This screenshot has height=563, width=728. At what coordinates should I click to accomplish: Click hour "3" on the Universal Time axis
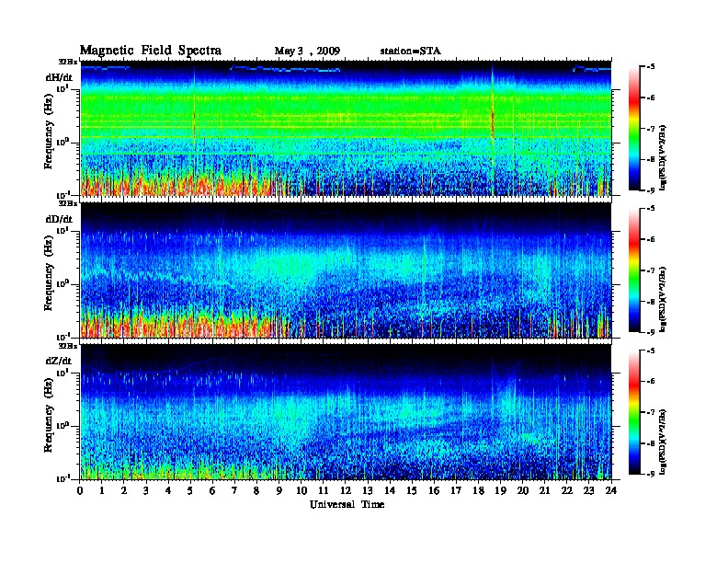click(x=146, y=490)
